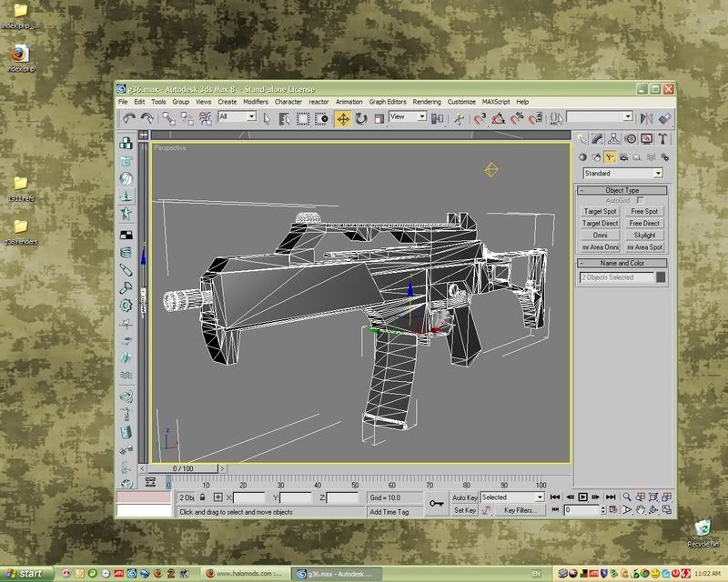Switch to the Select and Rotate tool
Screen dimensions: 728x582
[x=360, y=119]
